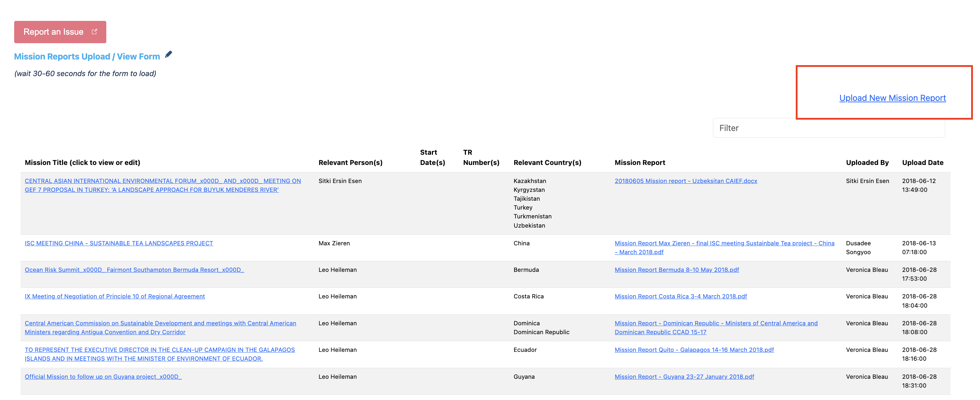Image resolution: width=980 pixels, height=400 pixels.
Task: Open Central American Commission on Sustainable Development mission
Action: point(160,328)
